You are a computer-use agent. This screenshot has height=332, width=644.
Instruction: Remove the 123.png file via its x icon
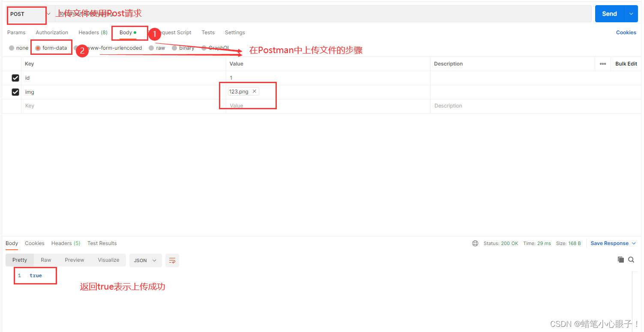(x=254, y=91)
